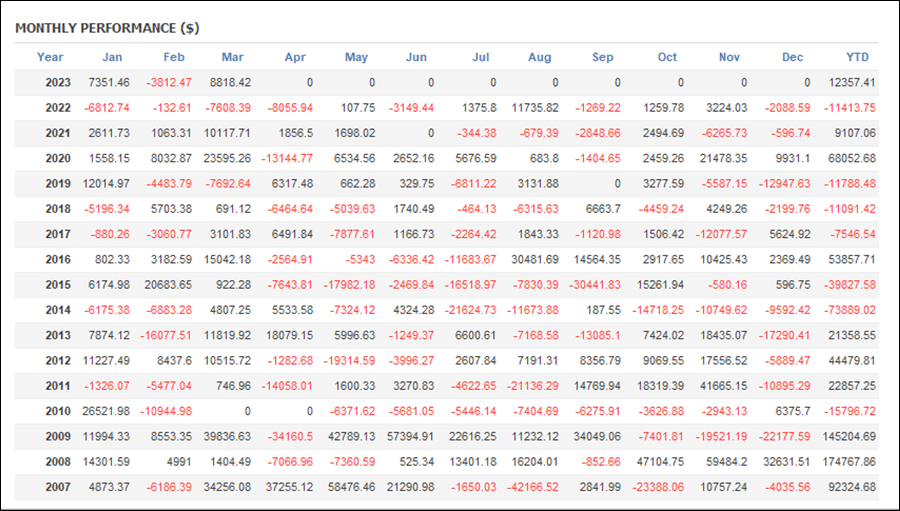Select the 2020 YTD value 68052.68

(x=850, y=159)
